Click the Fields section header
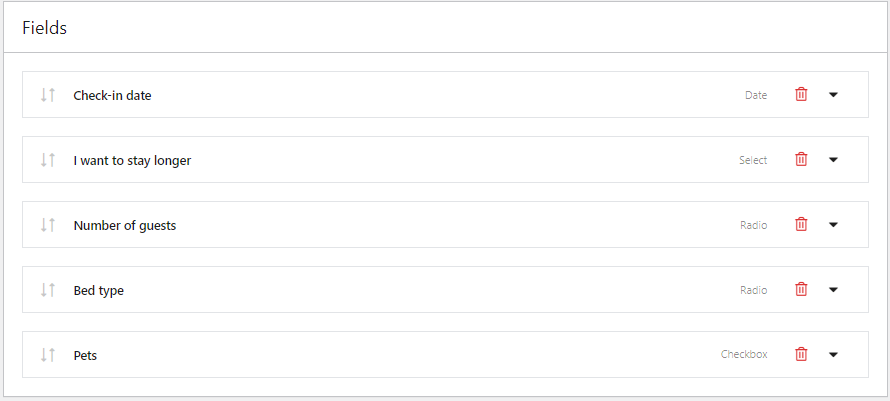The width and height of the screenshot is (890, 401). point(45,28)
